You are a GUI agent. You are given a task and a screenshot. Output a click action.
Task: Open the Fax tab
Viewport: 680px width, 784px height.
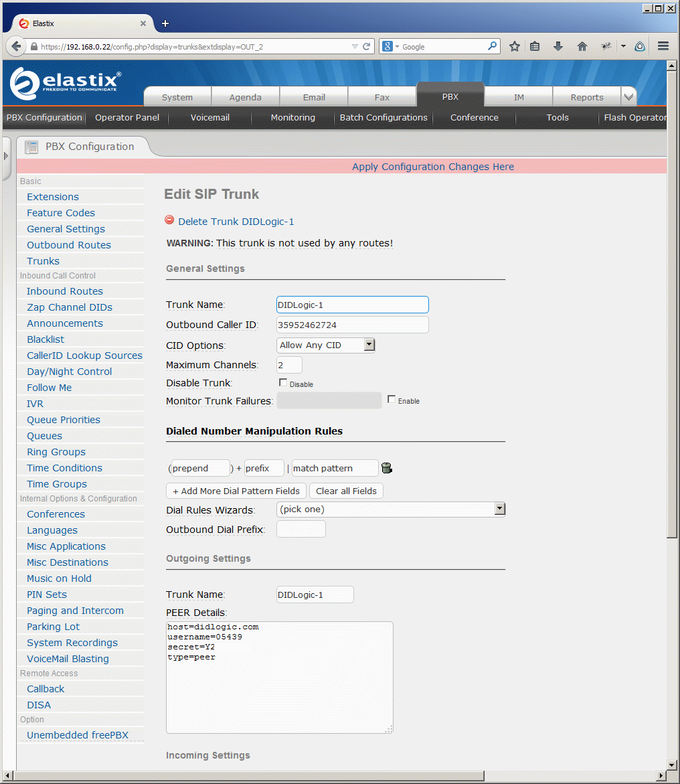pyautogui.click(x=382, y=97)
